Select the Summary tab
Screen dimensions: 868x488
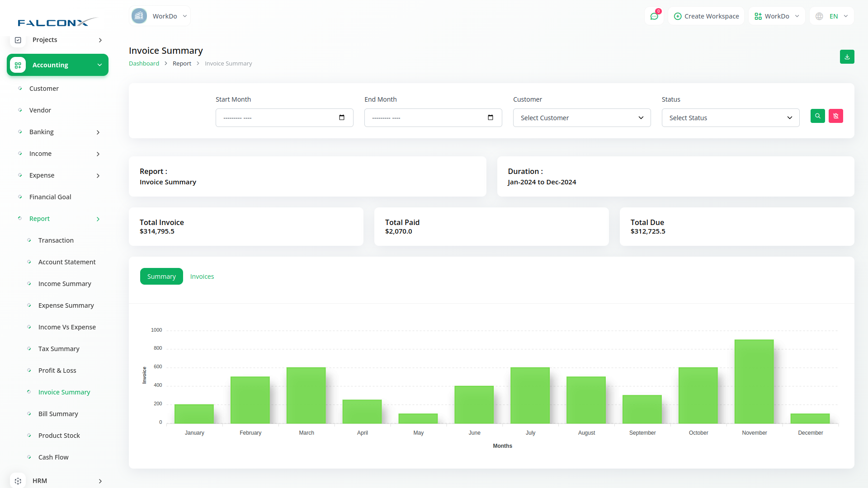click(161, 277)
